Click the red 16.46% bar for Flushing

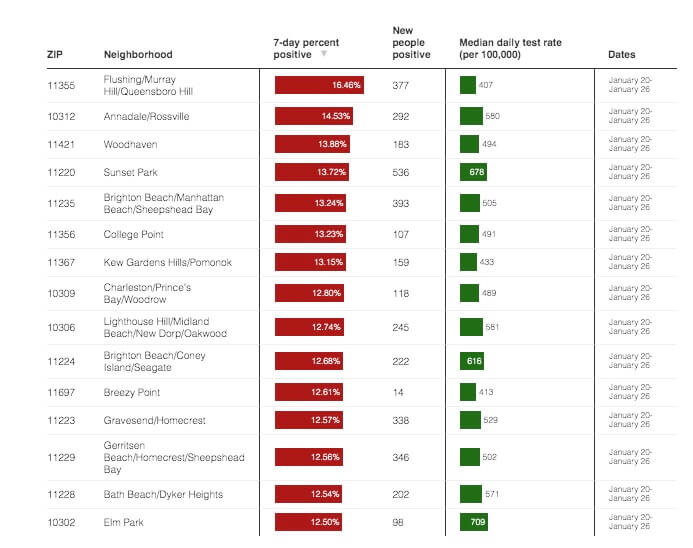319,86
